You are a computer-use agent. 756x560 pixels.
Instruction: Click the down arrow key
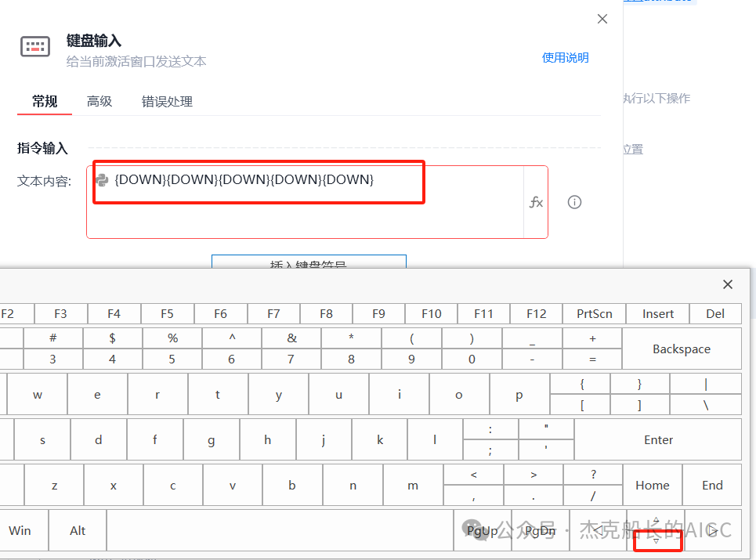[x=656, y=540]
